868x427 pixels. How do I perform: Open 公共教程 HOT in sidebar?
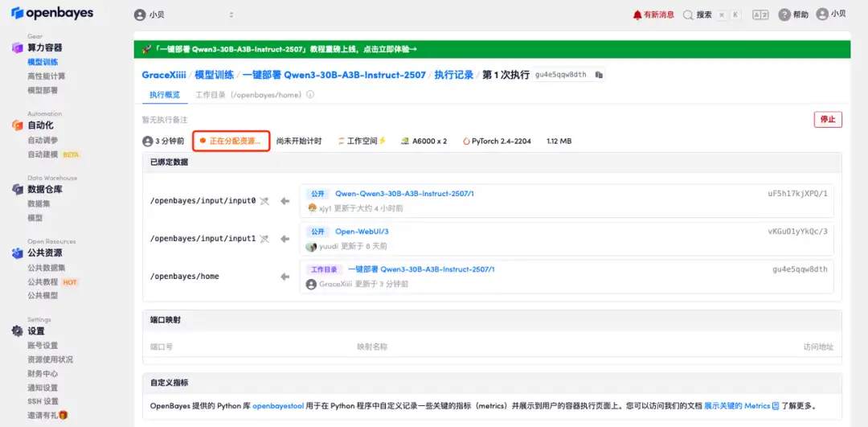tap(52, 282)
